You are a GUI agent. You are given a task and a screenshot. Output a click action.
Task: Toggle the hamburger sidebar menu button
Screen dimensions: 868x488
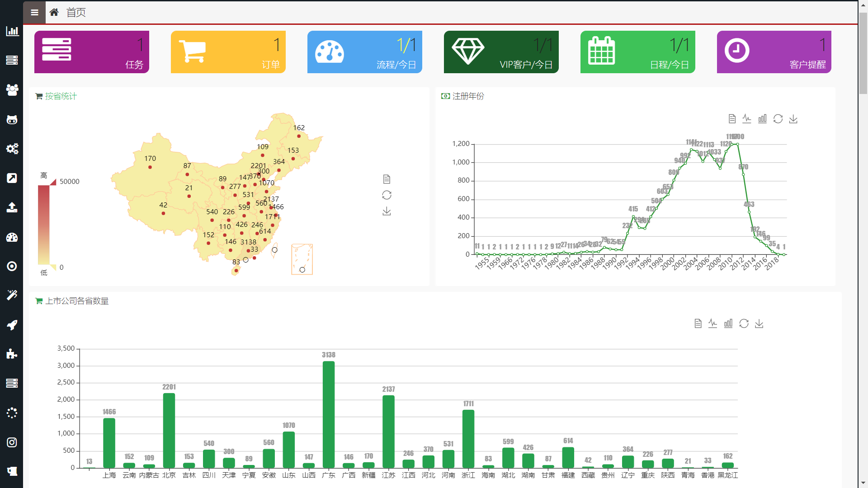tap(34, 12)
